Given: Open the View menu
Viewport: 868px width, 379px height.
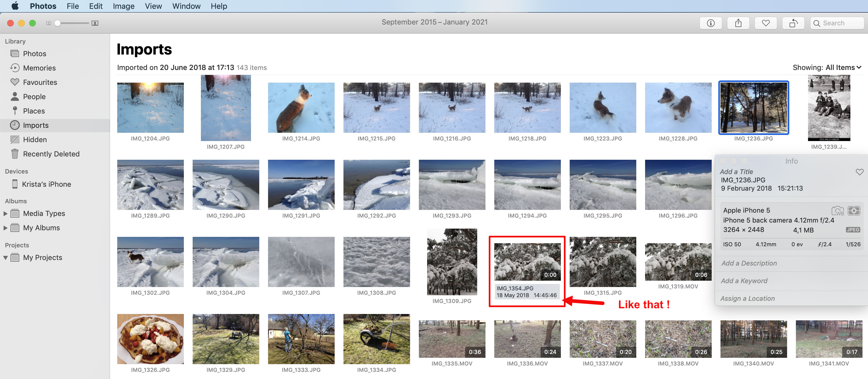Looking at the screenshot, I should [x=153, y=6].
